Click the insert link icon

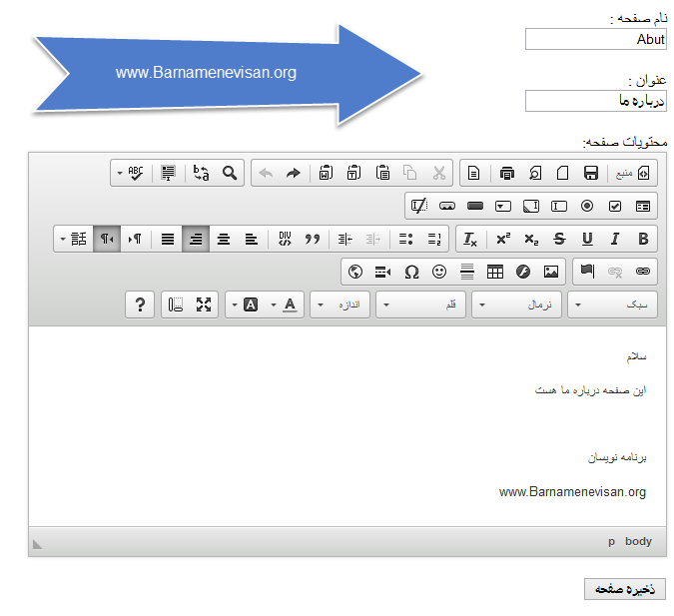pyautogui.click(x=643, y=272)
